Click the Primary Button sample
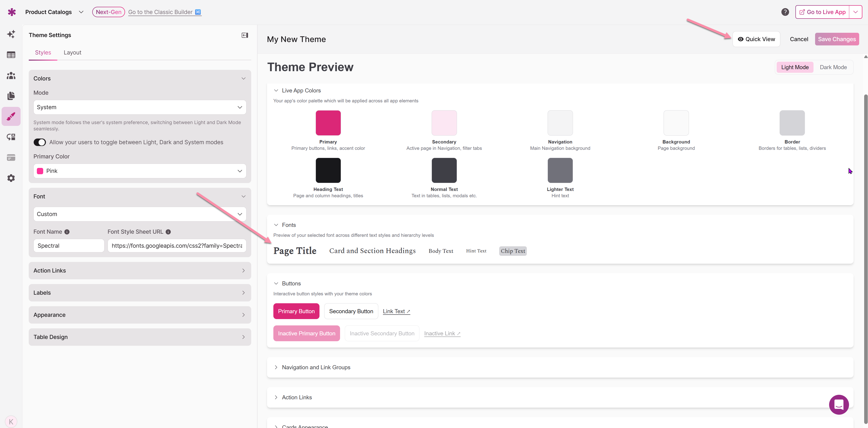The height and width of the screenshot is (428, 868). click(x=296, y=311)
